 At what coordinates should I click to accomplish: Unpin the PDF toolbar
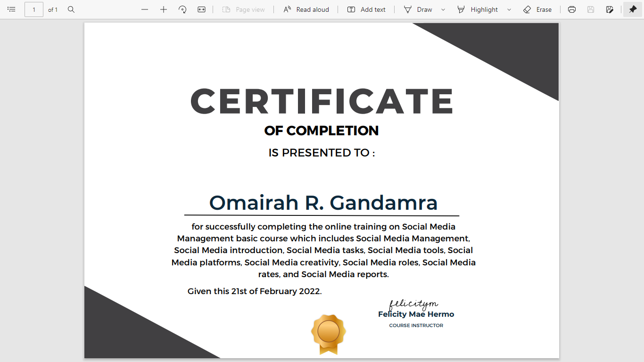click(x=632, y=9)
